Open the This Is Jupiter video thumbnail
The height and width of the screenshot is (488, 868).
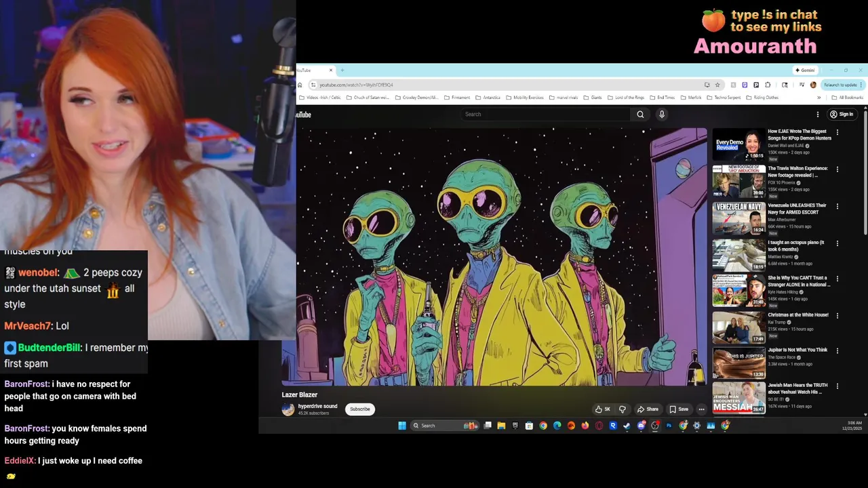(738, 363)
